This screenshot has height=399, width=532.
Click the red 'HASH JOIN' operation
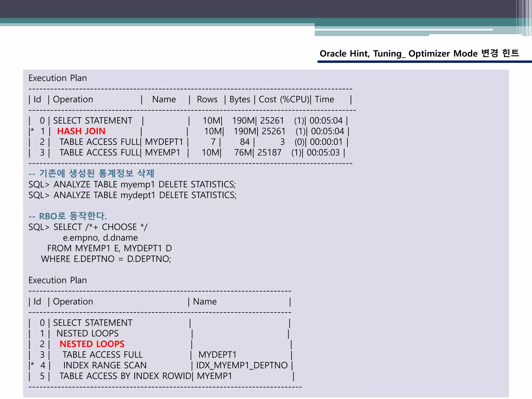(81, 131)
